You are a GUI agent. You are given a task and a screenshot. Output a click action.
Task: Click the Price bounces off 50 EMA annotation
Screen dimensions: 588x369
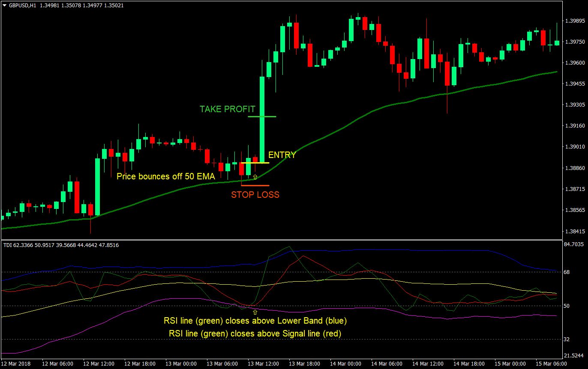coord(166,176)
